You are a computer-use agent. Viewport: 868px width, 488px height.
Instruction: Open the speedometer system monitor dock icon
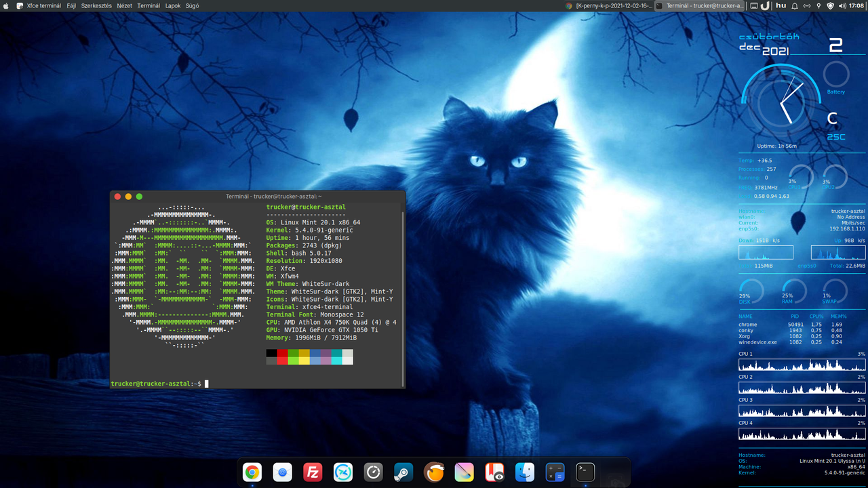(x=374, y=472)
